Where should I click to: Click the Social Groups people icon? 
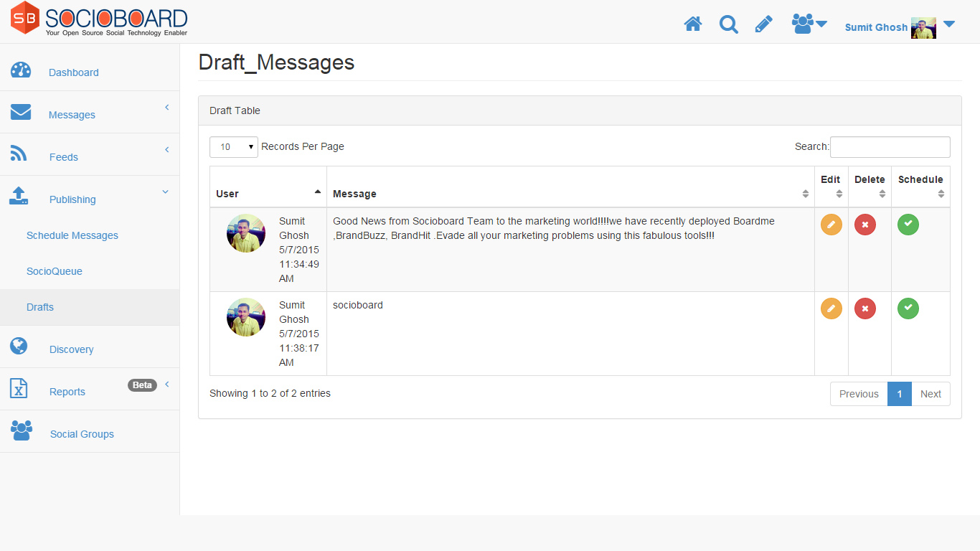coord(22,430)
